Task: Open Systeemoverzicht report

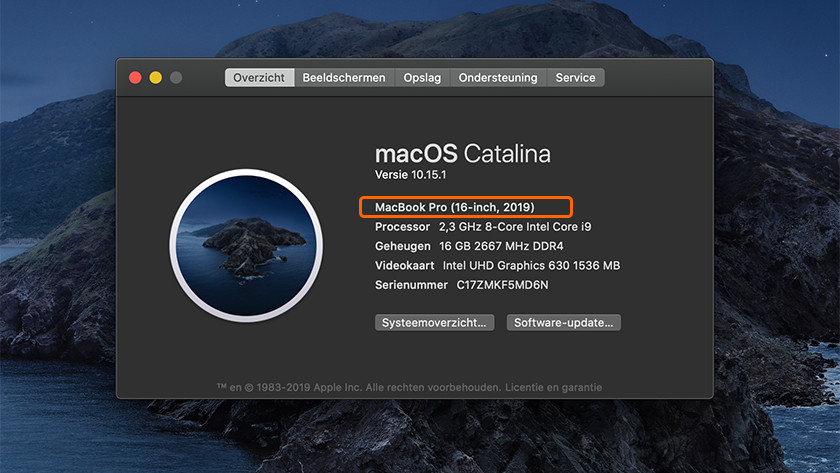Action: (434, 322)
